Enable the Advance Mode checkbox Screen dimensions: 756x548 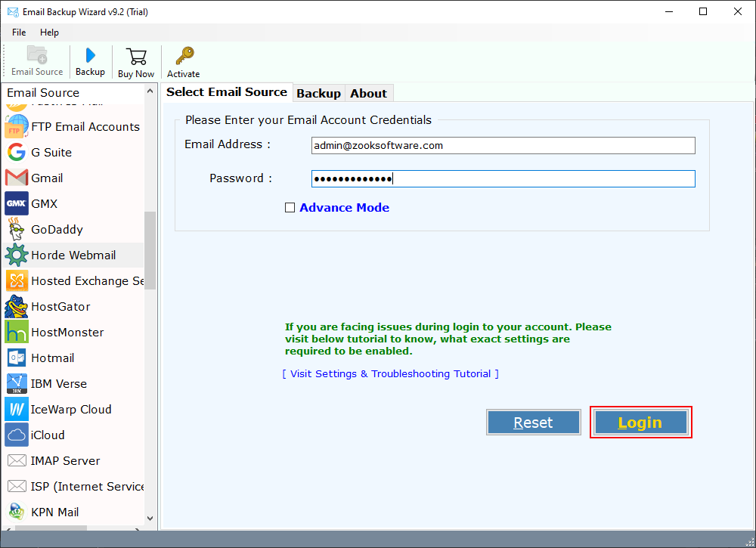(290, 208)
